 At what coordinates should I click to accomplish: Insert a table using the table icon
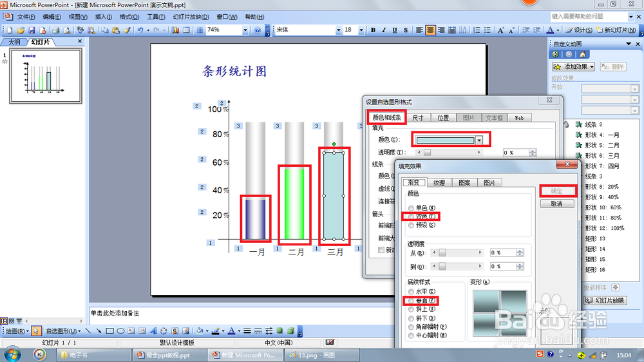pyautogui.click(x=186, y=30)
